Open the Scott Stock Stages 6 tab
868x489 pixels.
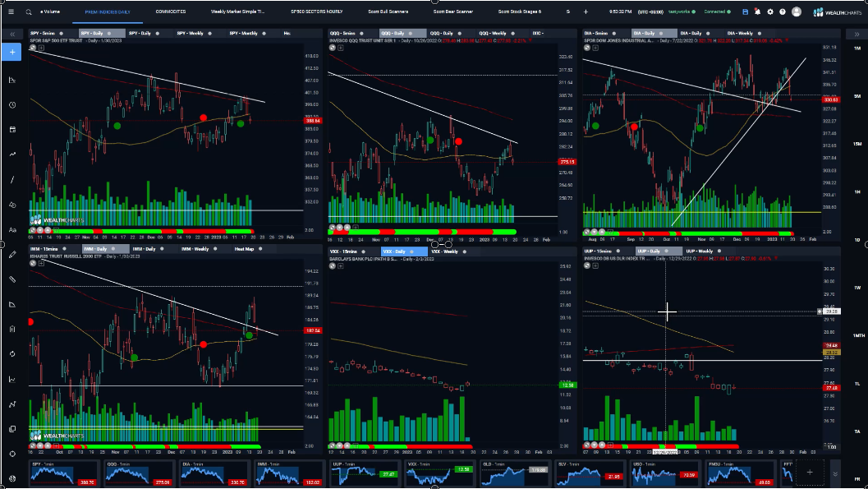(x=519, y=12)
